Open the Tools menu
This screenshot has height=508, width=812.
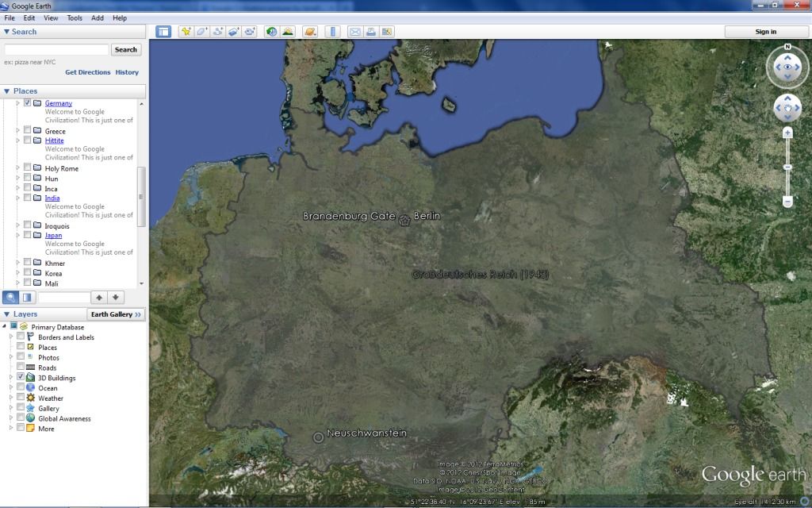click(x=75, y=17)
